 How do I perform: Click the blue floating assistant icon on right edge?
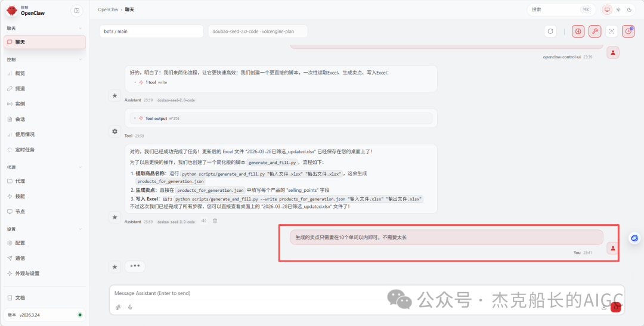(x=634, y=238)
